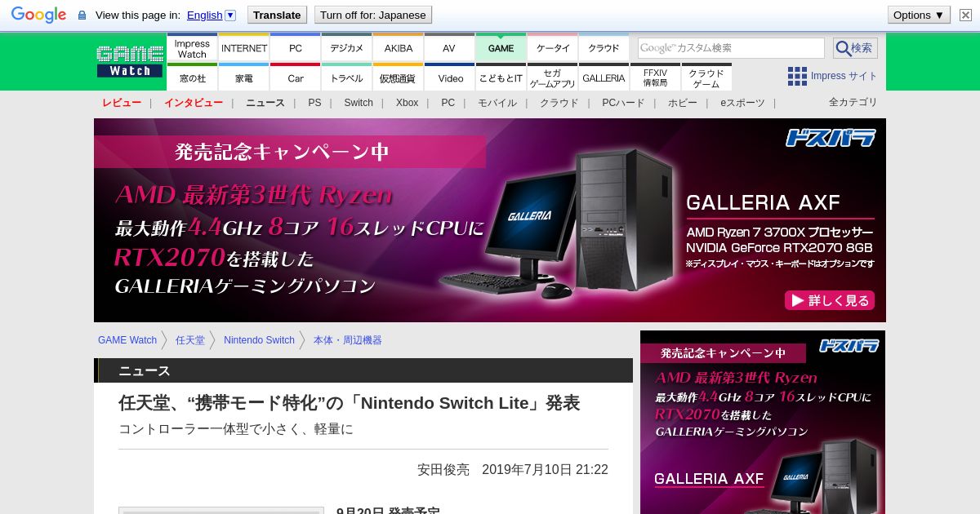Close the Google Translate bar
The height and width of the screenshot is (514, 980).
965,15
